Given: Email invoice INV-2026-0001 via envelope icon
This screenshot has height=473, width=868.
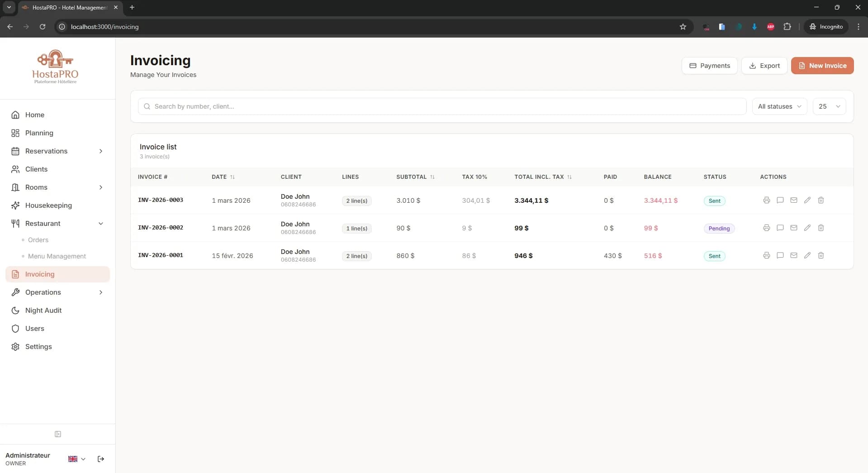Looking at the screenshot, I should point(794,255).
